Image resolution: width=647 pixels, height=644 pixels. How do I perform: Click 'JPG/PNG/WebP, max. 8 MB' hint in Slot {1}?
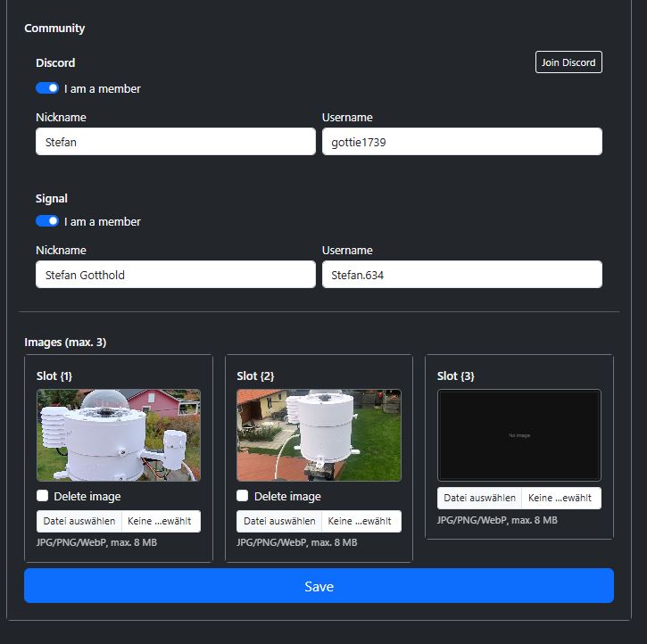[96, 542]
